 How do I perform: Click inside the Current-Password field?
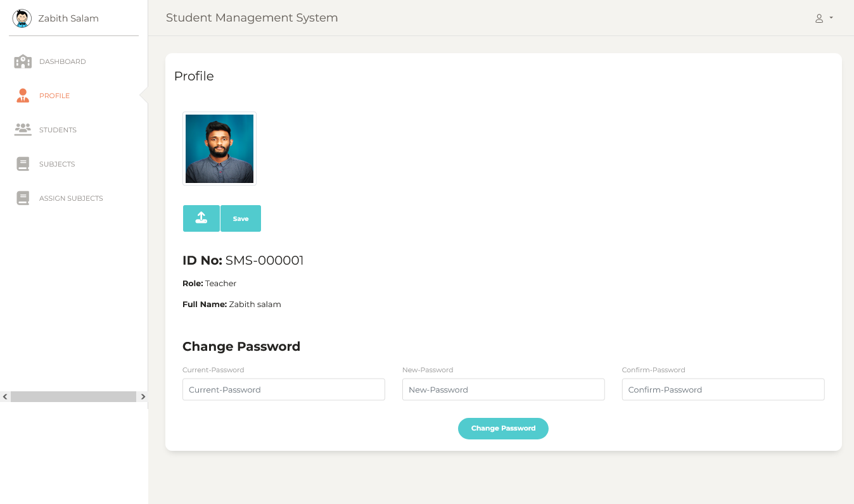283,389
